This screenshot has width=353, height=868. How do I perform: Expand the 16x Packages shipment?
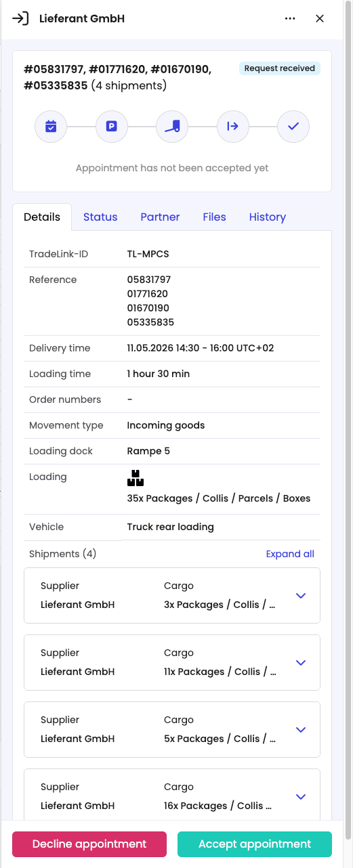click(302, 797)
